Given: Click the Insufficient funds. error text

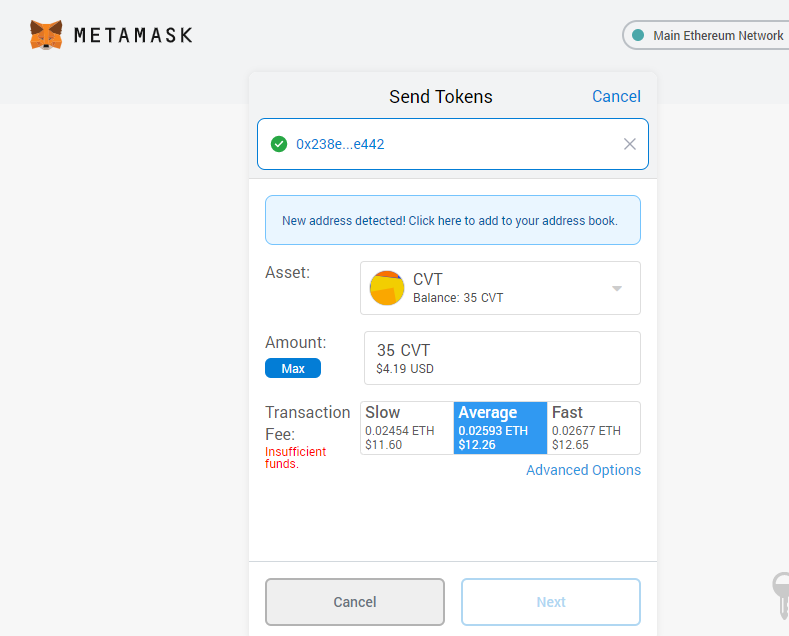Looking at the screenshot, I should tap(295, 457).
